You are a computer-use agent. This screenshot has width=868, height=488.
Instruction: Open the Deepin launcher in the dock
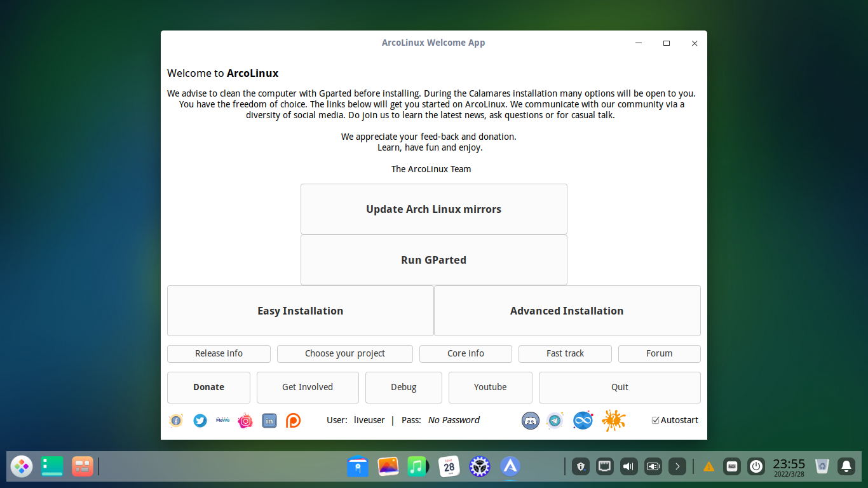click(22, 466)
